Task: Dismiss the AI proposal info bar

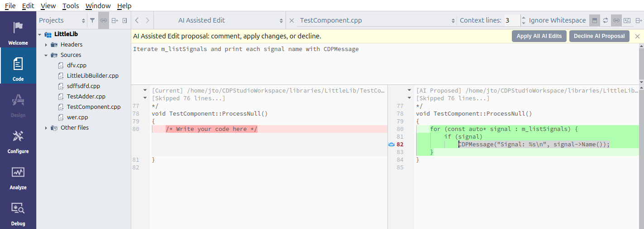Action: pos(637,36)
